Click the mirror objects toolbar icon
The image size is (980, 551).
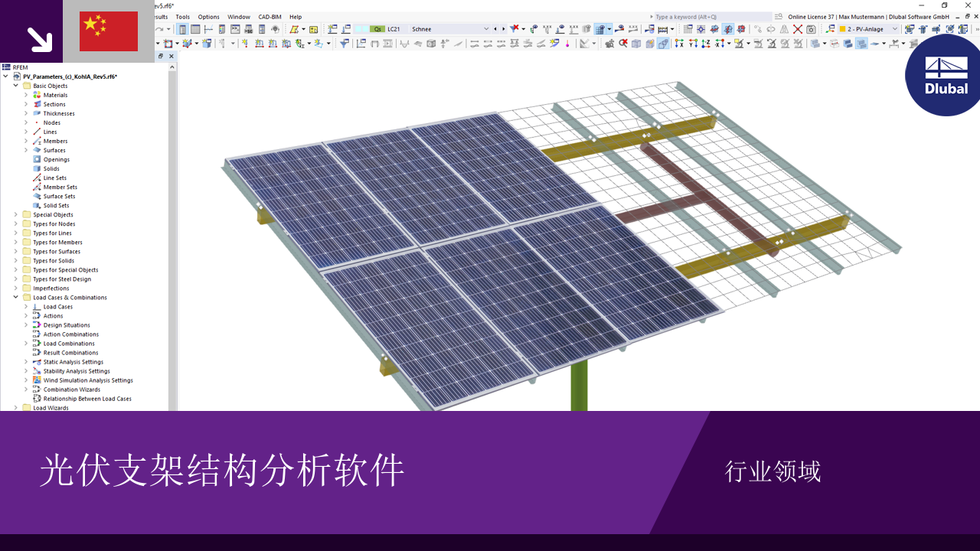(784, 29)
